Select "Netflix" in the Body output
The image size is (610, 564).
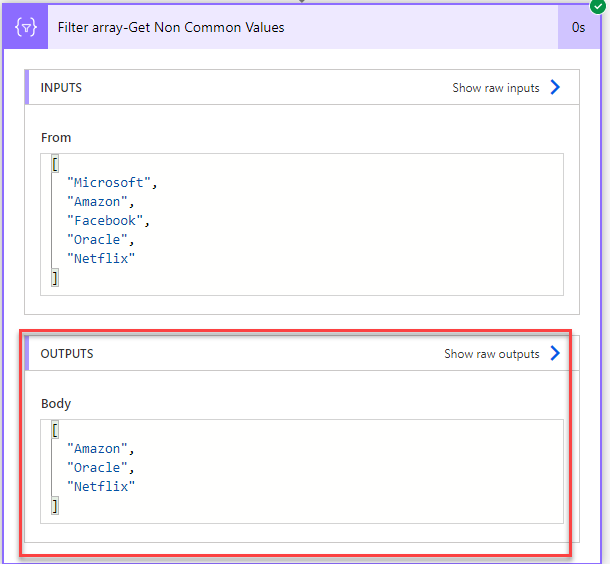101,487
